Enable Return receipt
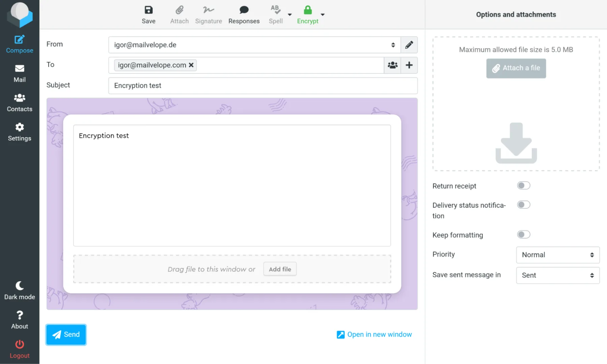Screen dimensions: 607x364 (523, 185)
